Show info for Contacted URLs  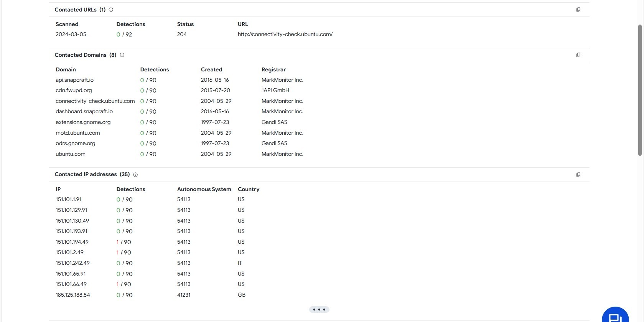pyautogui.click(x=111, y=10)
